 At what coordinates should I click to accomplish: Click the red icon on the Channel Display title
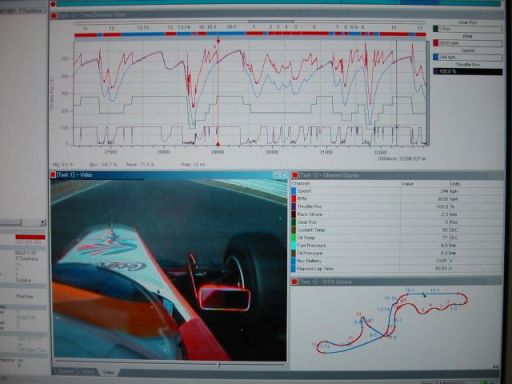pos(295,175)
